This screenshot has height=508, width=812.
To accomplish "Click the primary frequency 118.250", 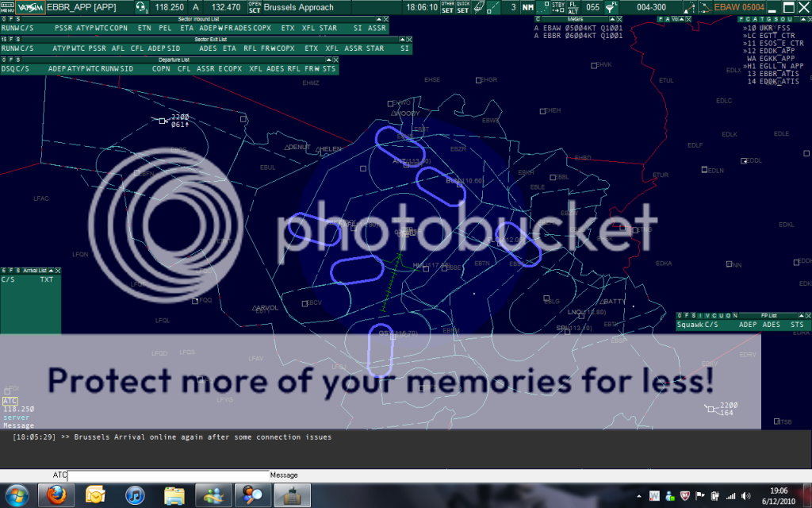I will [169, 7].
